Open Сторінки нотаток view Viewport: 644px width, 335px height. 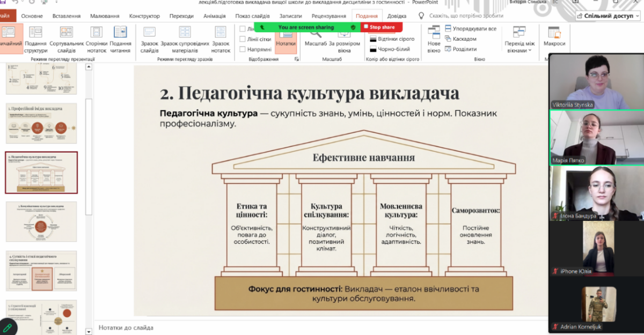(96, 39)
